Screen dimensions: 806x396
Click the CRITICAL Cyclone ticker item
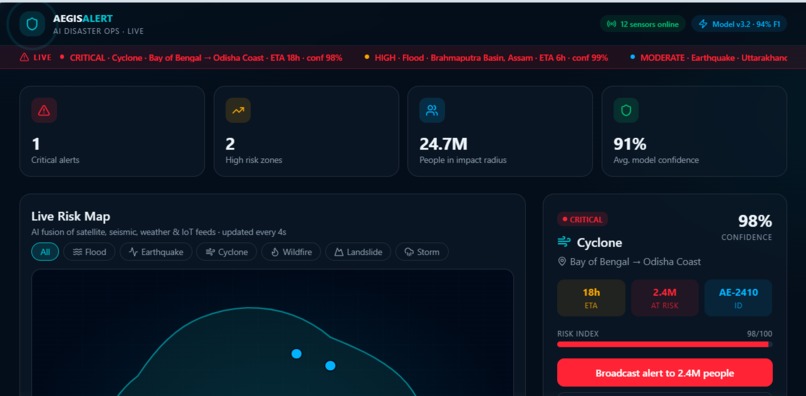[x=201, y=58]
